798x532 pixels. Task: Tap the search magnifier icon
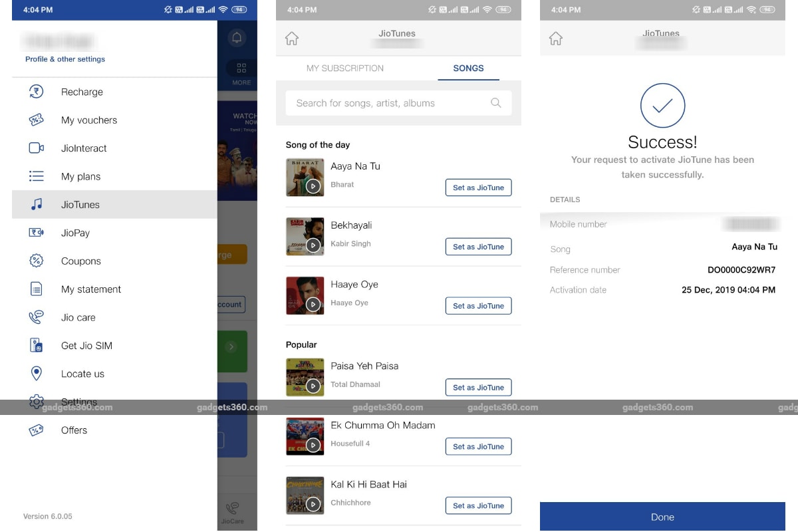coord(496,102)
